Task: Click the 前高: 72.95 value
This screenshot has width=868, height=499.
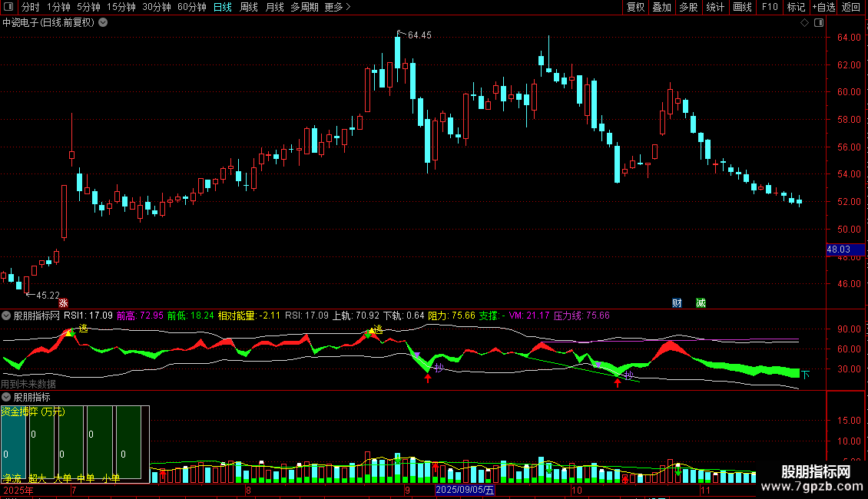Action: coord(140,316)
